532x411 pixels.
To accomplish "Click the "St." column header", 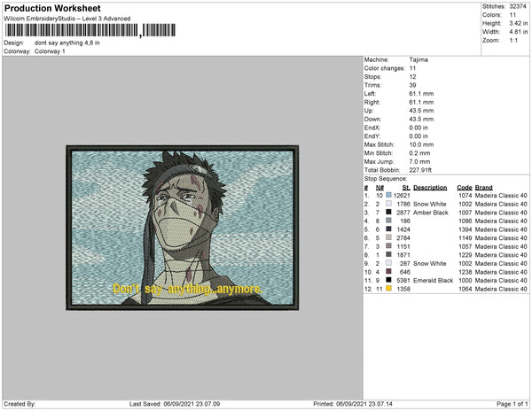I will (406, 188).
